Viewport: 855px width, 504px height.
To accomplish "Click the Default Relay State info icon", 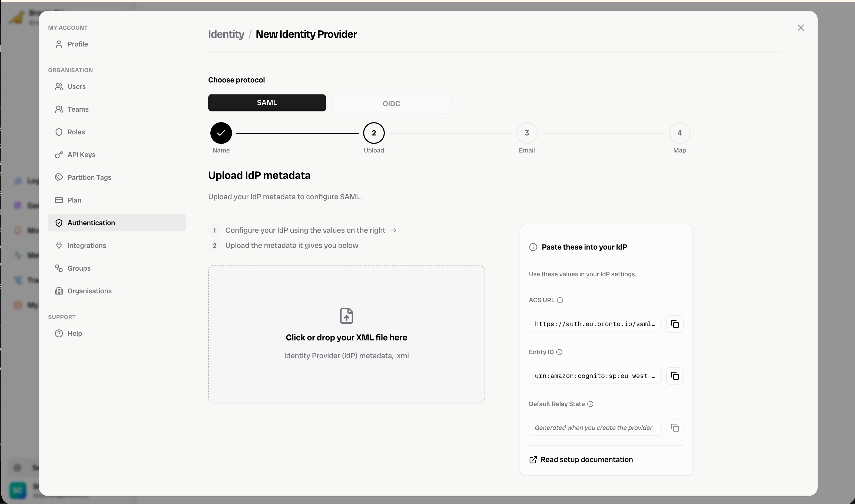I will point(590,404).
